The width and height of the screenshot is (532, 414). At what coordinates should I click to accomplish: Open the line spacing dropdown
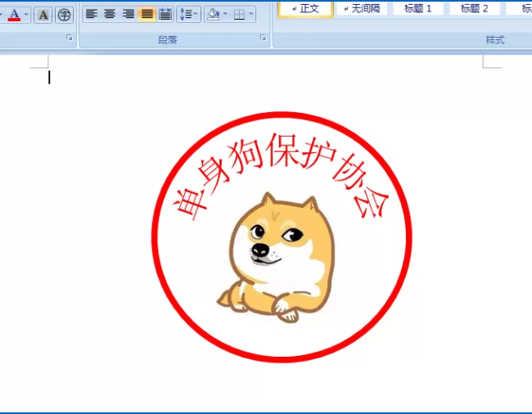pos(188,14)
